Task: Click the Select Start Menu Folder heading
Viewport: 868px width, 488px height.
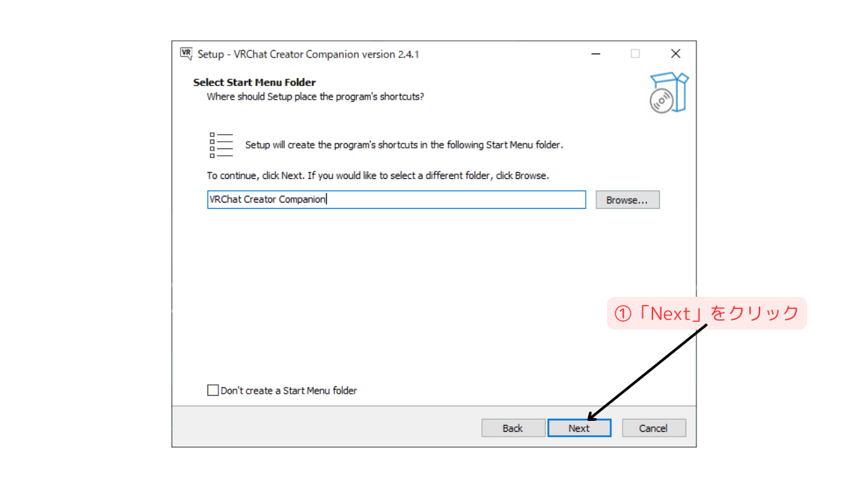Action: click(x=254, y=83)
